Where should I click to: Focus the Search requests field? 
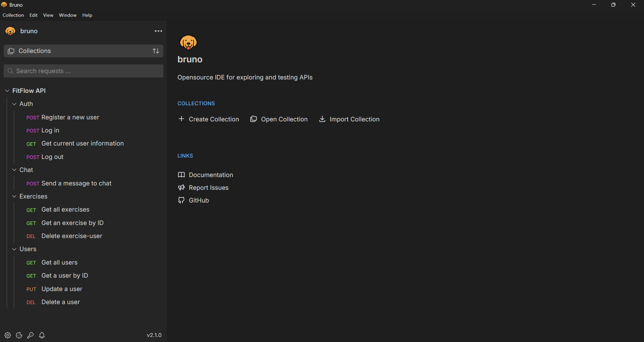click(x=84, y=71)
